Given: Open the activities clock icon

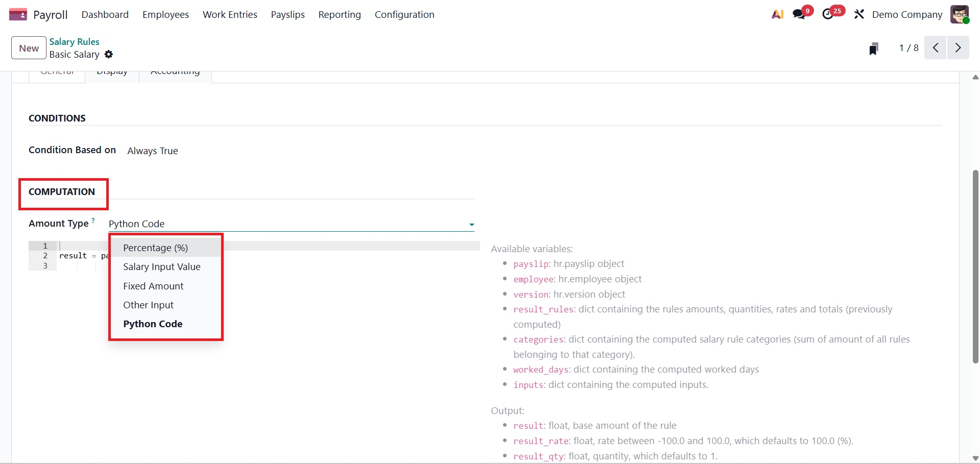Looking at the screenshot, I should (x=828, y=14).
